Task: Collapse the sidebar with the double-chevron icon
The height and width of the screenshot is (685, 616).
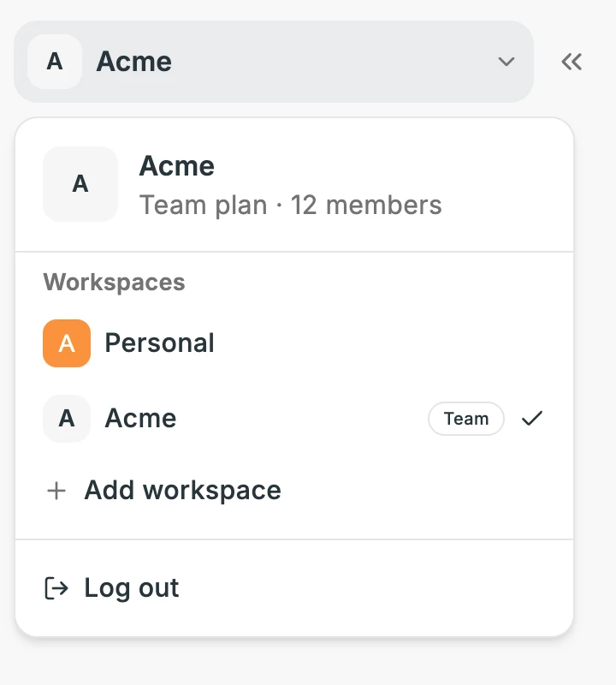Action: click(572, 62)
